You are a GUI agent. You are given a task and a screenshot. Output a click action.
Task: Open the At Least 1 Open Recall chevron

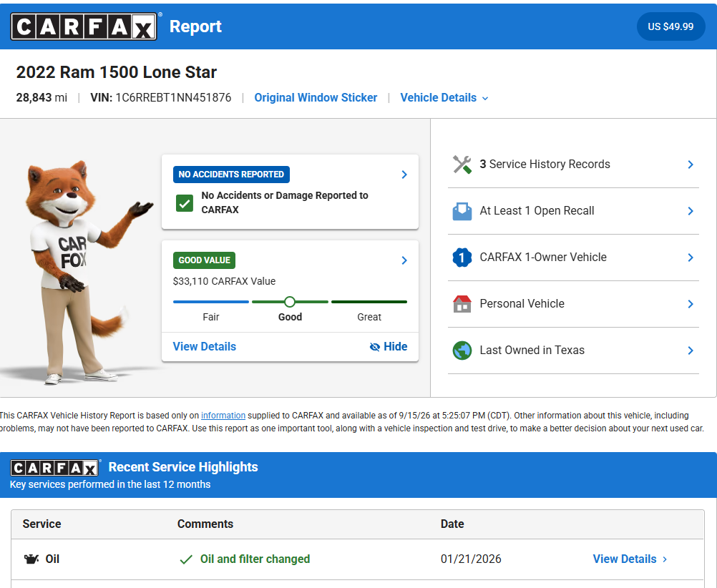pyautogui.click(x=691, y=211)
